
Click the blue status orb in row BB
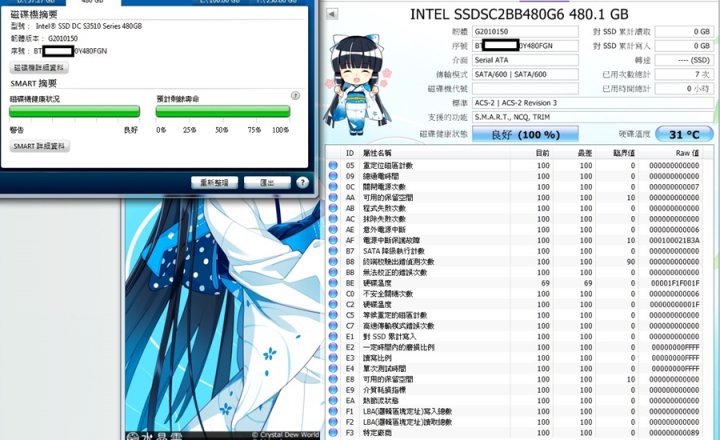[x=333, y=272]
